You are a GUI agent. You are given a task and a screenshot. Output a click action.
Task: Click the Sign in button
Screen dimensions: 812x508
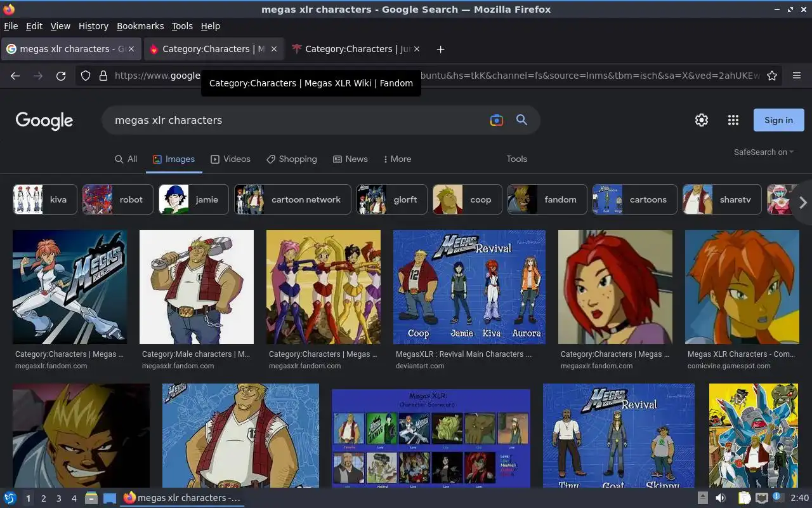(x=778, y=120)
